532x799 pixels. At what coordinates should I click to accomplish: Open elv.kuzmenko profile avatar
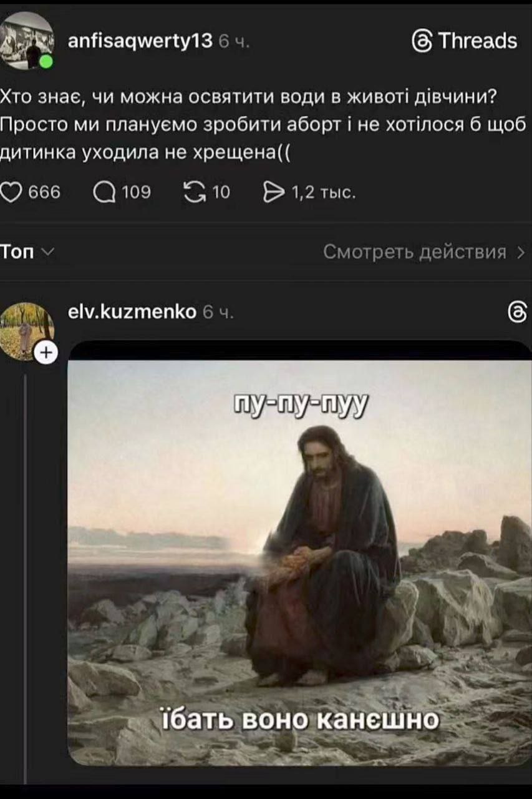coord(27,330)
